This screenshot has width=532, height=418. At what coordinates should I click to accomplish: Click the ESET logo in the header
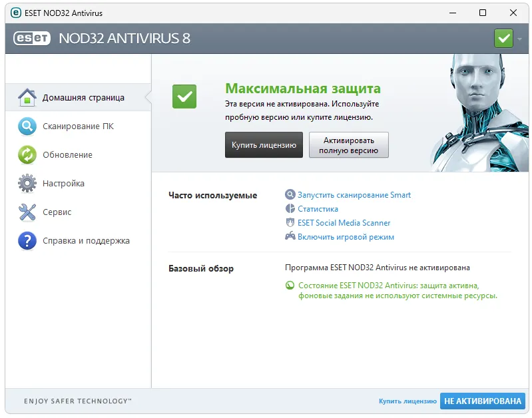point(32,39)
